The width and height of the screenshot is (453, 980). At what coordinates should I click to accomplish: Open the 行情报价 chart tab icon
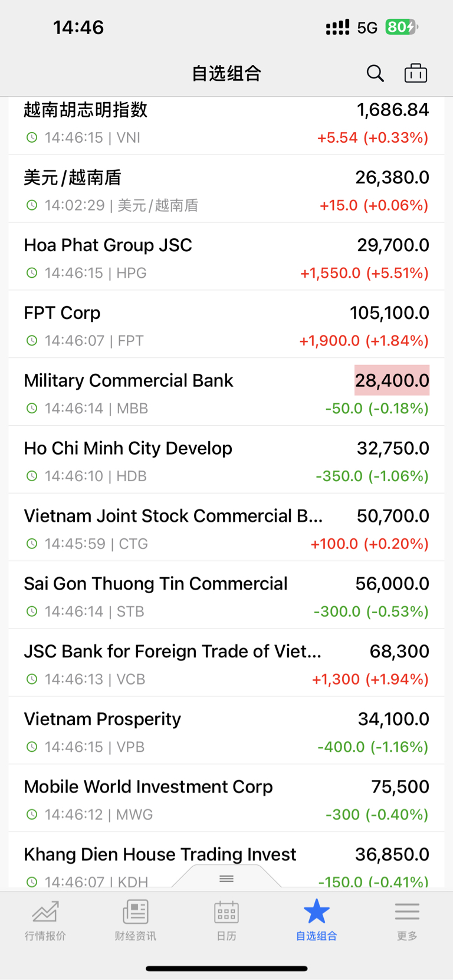tap(45, 912)
